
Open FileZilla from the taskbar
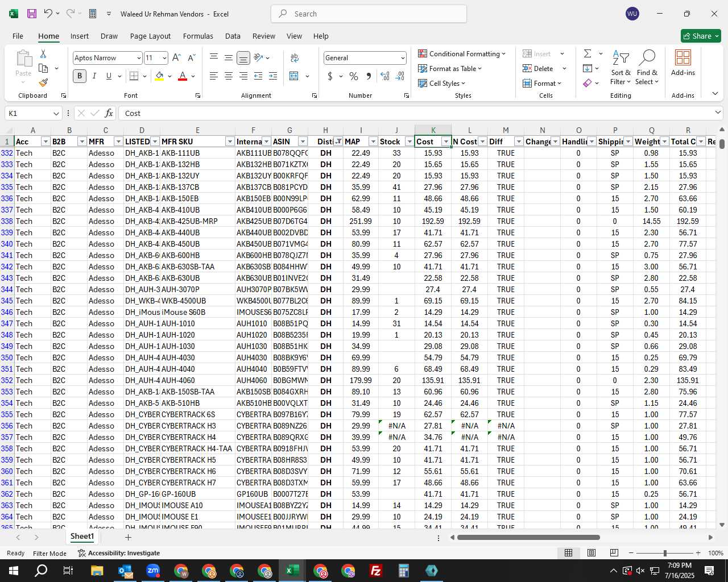coord(376,571)
